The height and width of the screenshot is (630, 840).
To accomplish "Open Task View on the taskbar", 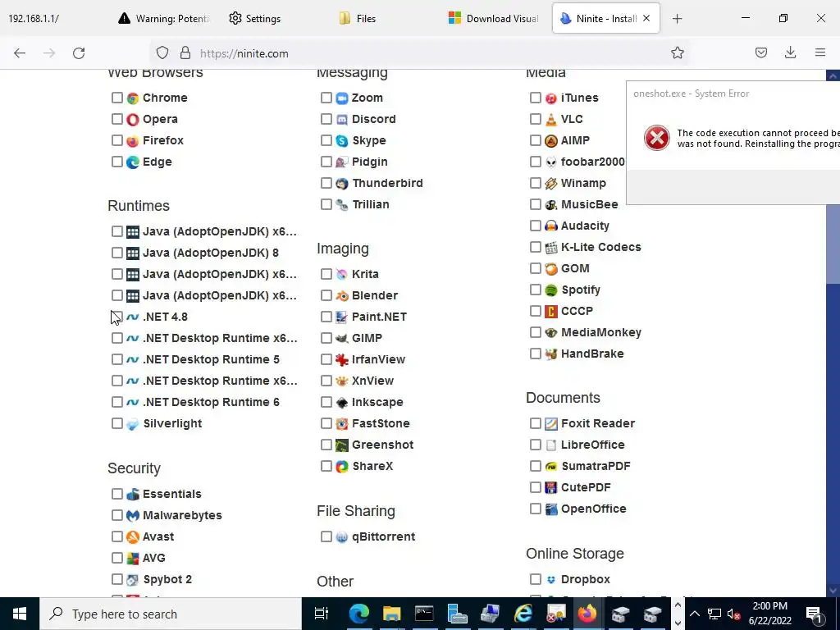I will (322, 614).
